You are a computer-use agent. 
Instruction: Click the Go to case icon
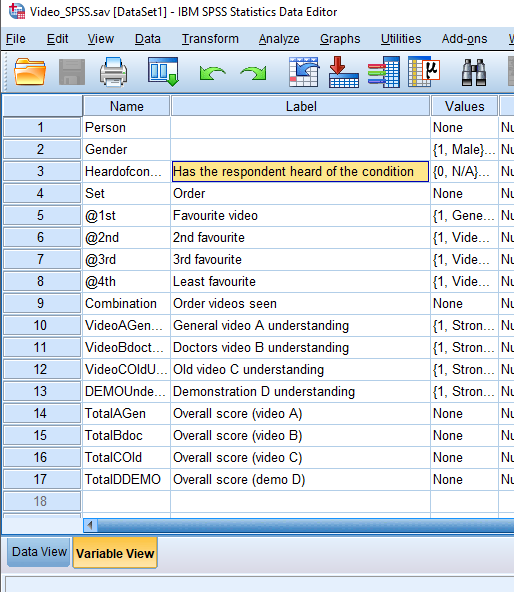tap(303, 72)
